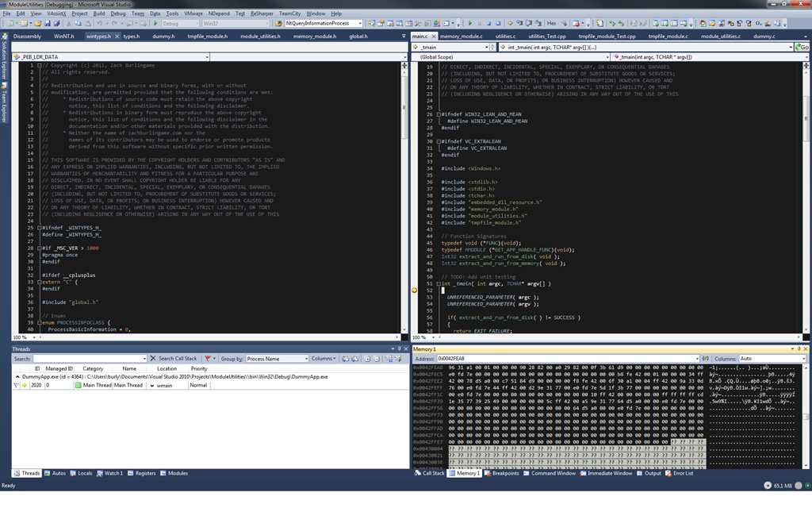Viewport: 812px width, 508px height.
Task: Click the left editor vertical scrollbar
Action: tap(404, 199)
